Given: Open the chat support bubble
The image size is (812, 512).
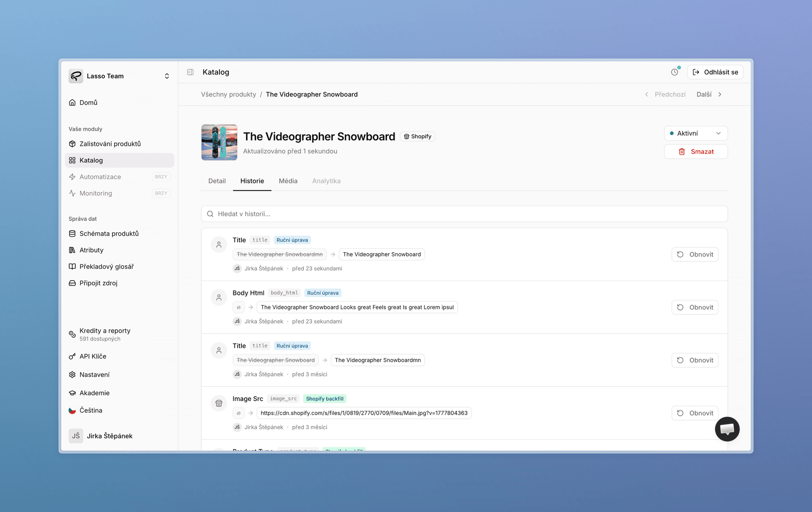Looking at the screenshot, I should coord(727,429).
